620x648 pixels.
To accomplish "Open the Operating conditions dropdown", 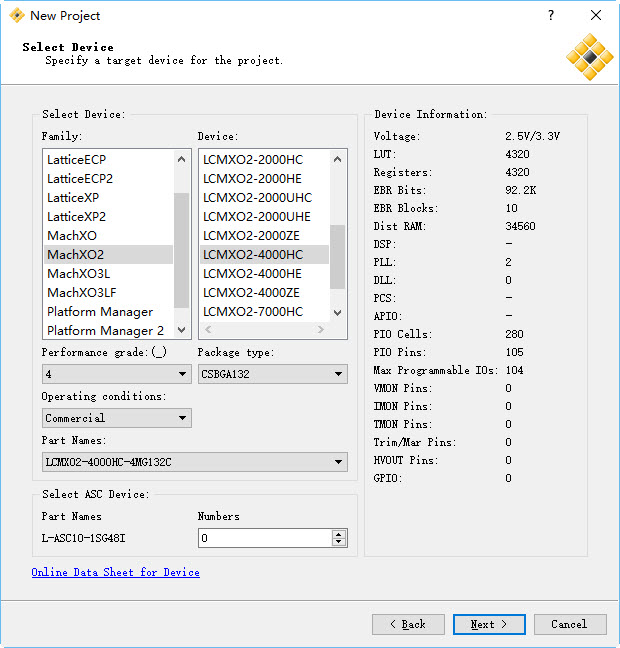I will click(x=117, y=418).
